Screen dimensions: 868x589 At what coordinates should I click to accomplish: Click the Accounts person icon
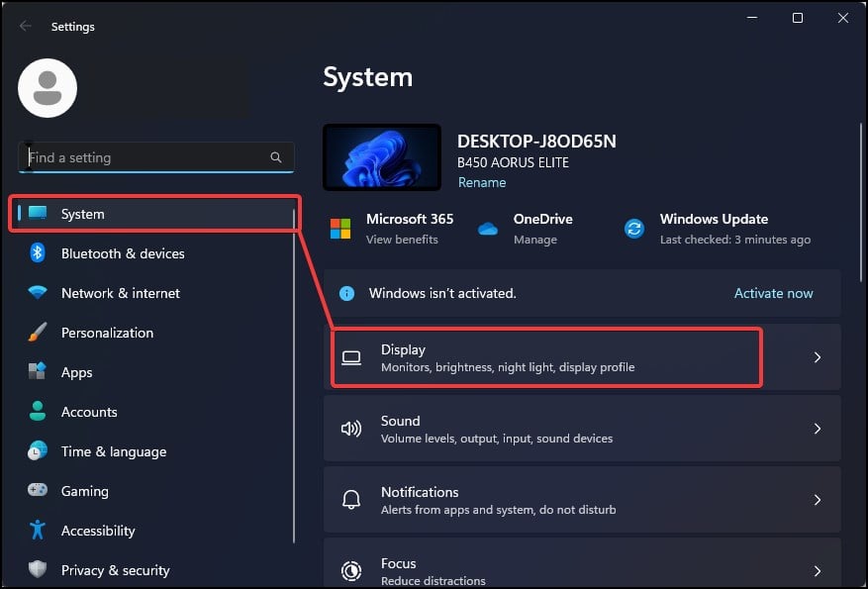37,411
